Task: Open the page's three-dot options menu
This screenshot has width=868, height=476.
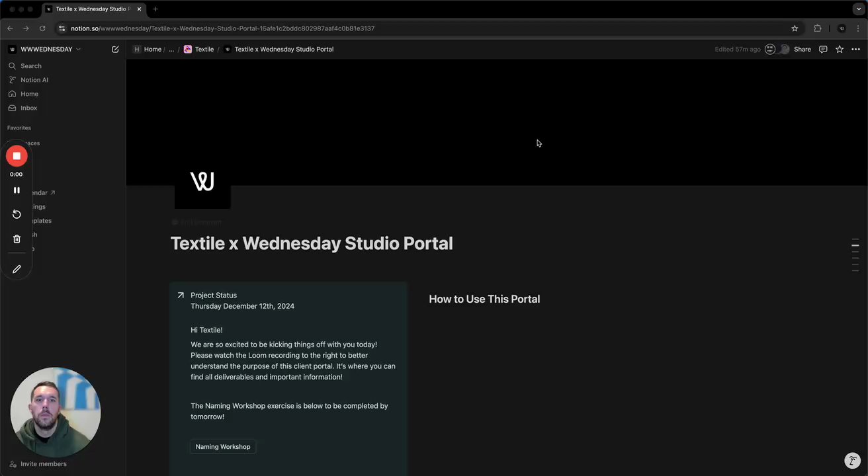Action: (855, 49)
